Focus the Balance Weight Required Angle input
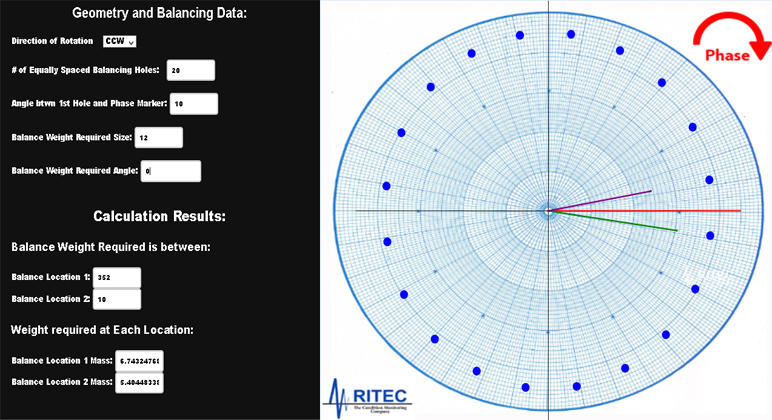The image size is (772, 420). (x=171, y=171)
